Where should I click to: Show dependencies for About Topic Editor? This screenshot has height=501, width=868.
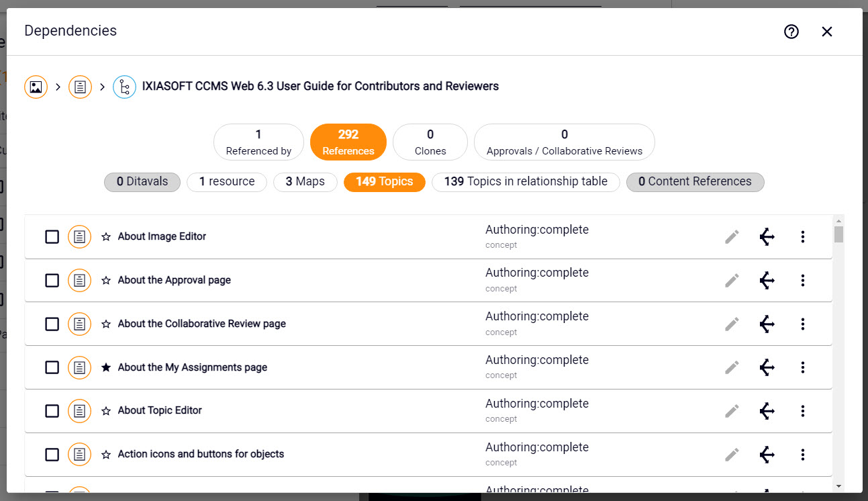click(x=767, y=411)
